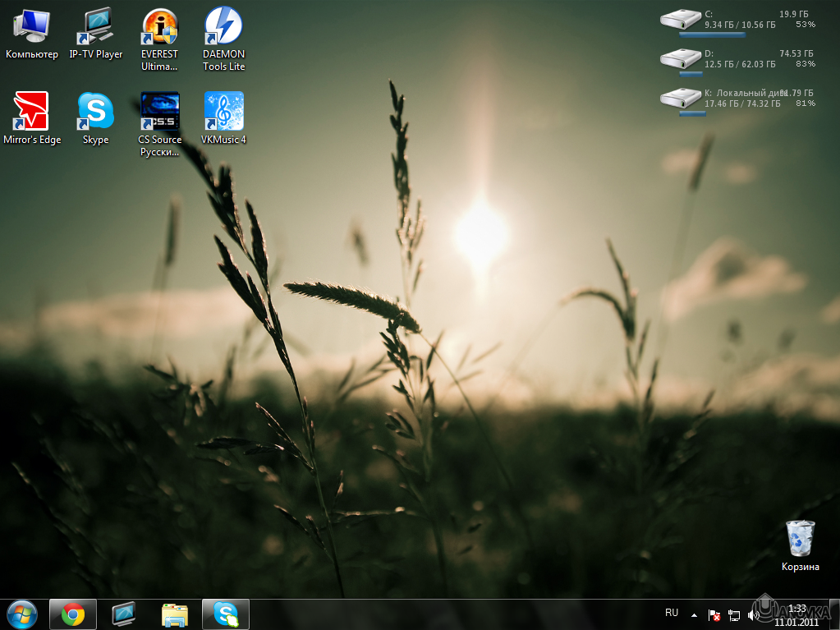Click the IP-TV Player taskbar button
The height and width of the screenshot is (630, 840).
click(124, 614)
